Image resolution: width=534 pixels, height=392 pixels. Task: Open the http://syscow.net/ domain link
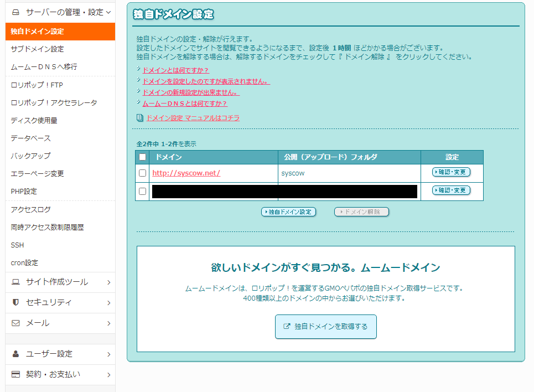coord(186,173)
